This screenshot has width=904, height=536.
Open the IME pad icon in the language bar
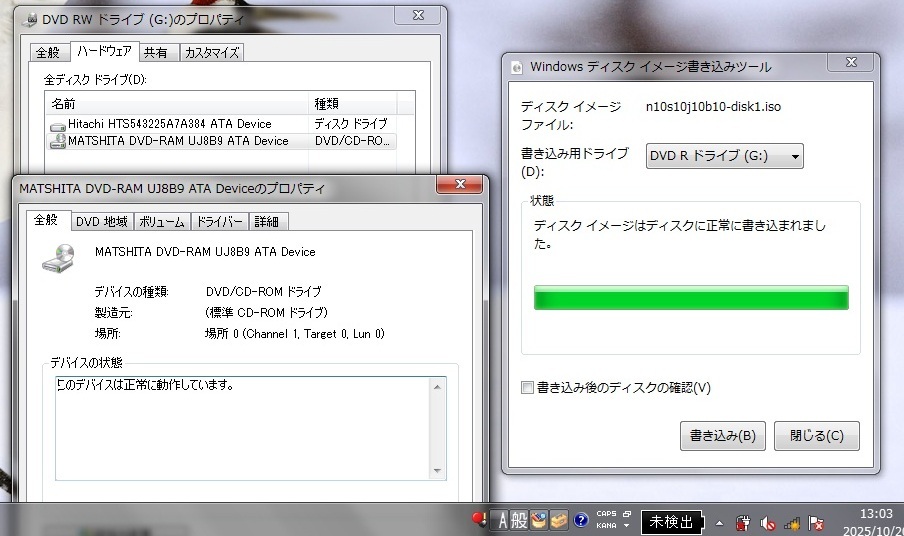tap(538, 520)
